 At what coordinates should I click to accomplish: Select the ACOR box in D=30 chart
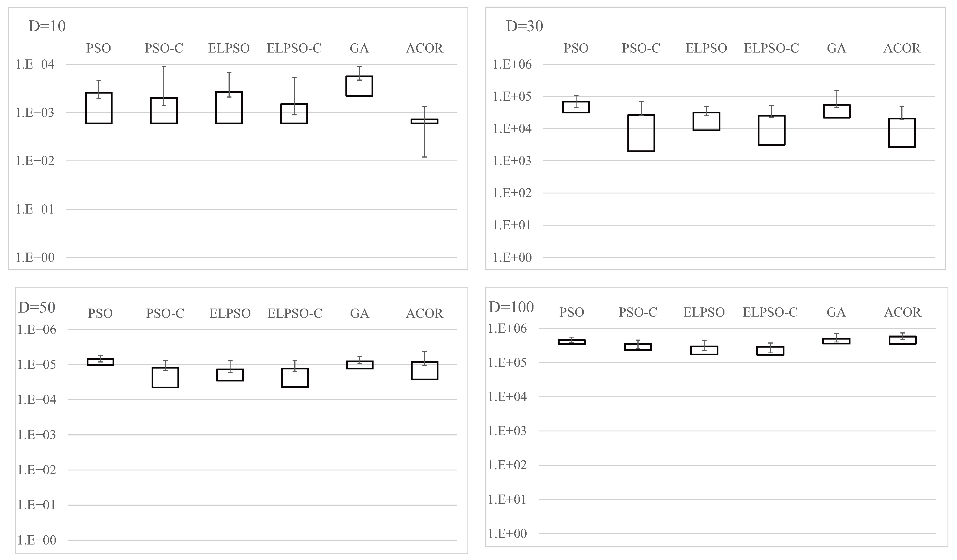(902, 133)
